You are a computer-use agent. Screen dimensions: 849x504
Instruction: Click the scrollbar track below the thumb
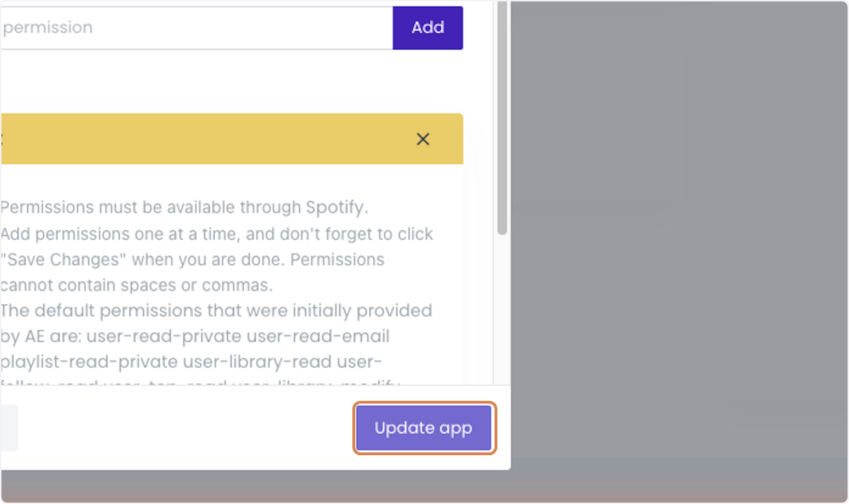point(502,310)
